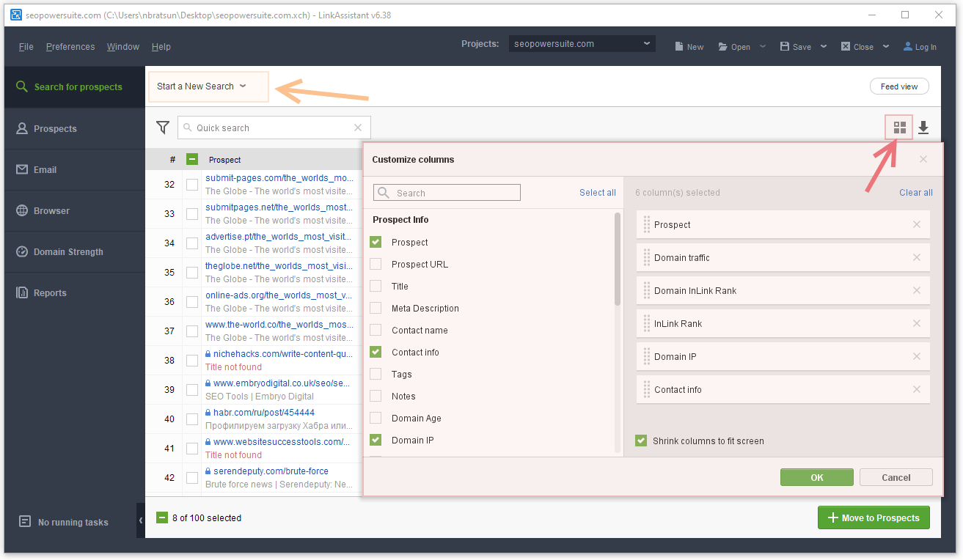This screenshot has width=963, height=560.
Task: Expand the Save button dropdown arrow
Action: tap(824, 46)
